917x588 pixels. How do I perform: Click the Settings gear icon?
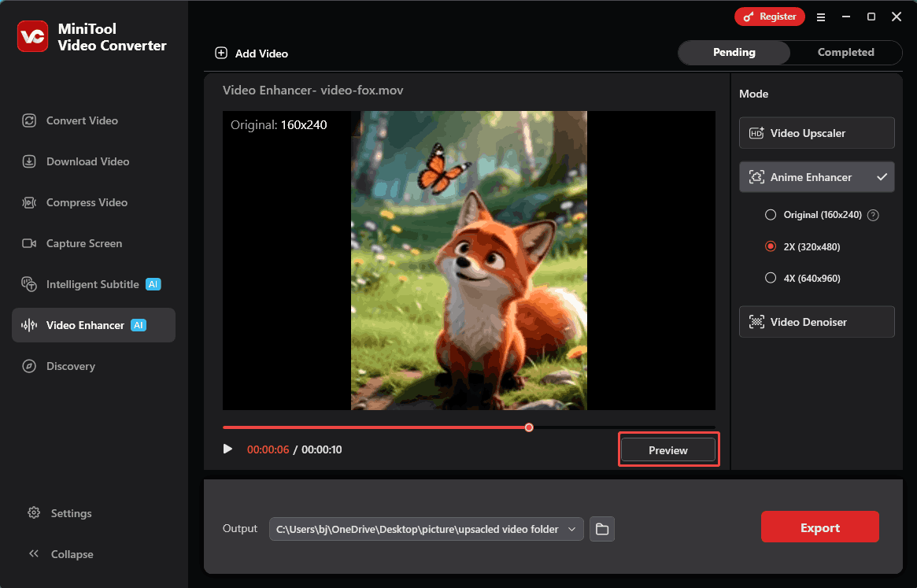34,512
